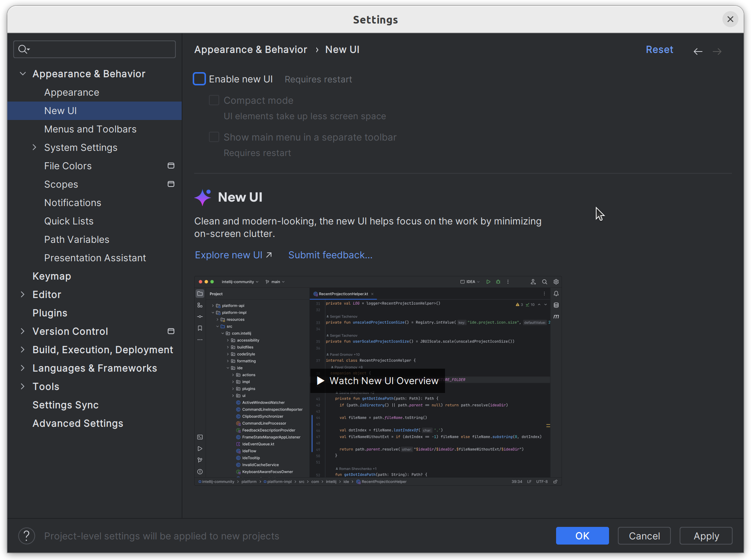
Task: Click the File Colors project-level icon
Action: pyautogui.click(x=171, y=166)
